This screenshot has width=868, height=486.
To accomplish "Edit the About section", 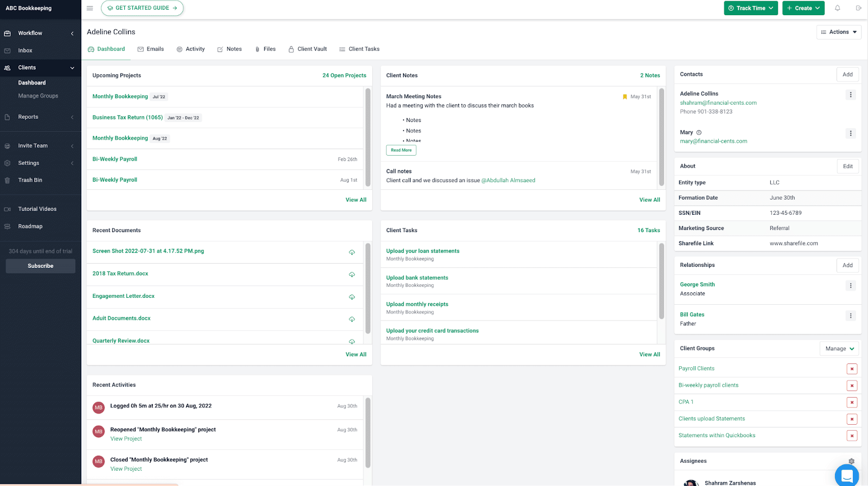I will point(847,167).
